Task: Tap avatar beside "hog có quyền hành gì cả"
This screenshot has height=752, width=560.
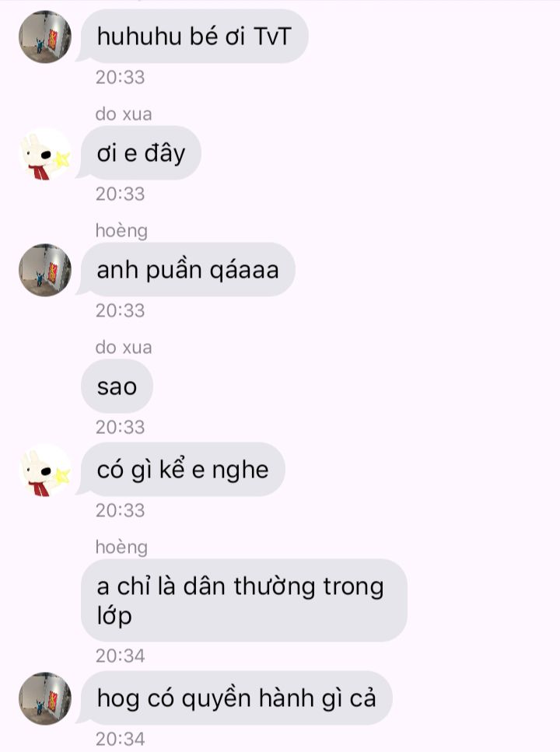Action: click(x=45, y=698)
